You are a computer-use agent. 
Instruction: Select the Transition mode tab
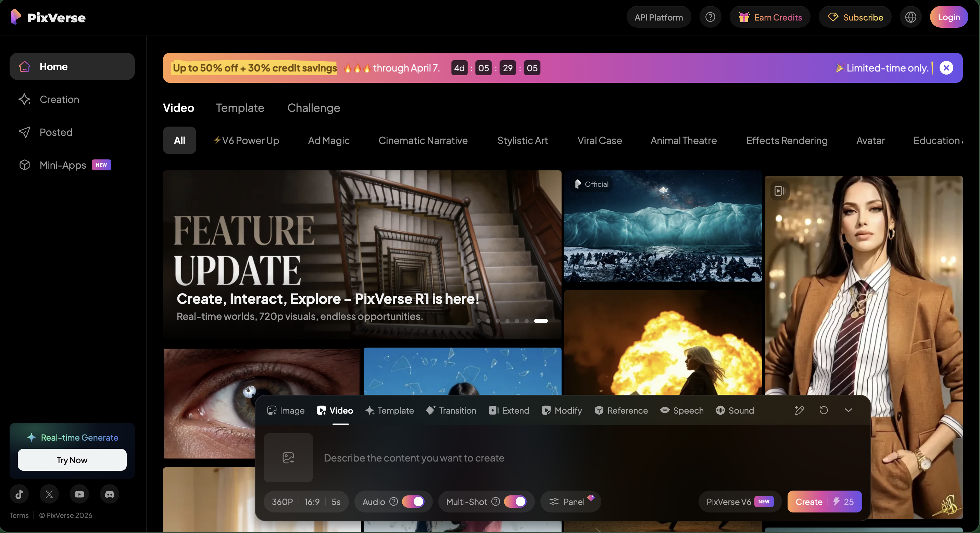click(x=451, y=410)
